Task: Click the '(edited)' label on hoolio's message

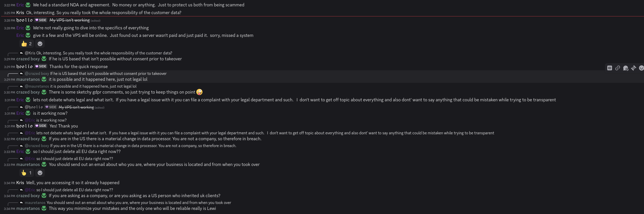Action: pos(95,21)
